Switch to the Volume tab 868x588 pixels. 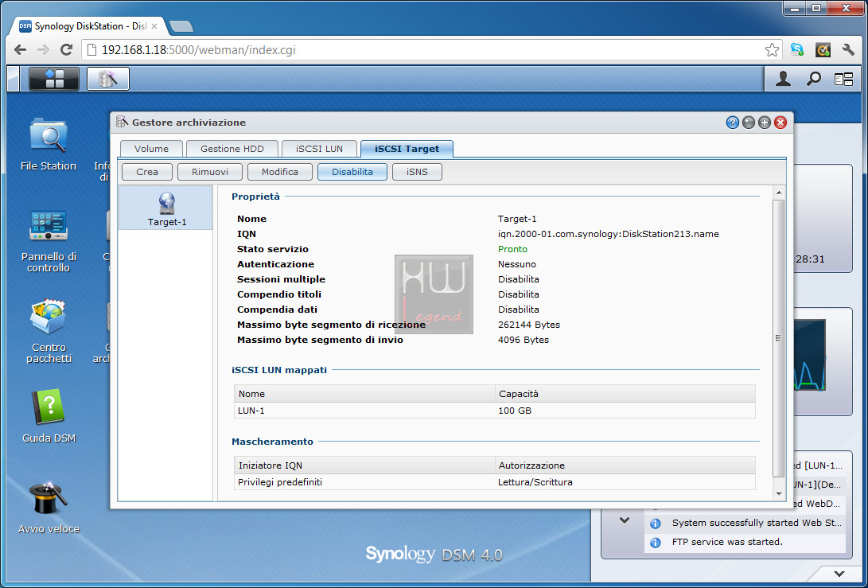point(151,148)
